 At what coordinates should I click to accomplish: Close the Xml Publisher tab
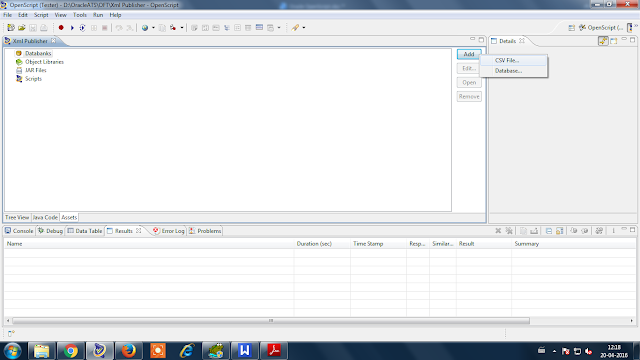[53, 41]
